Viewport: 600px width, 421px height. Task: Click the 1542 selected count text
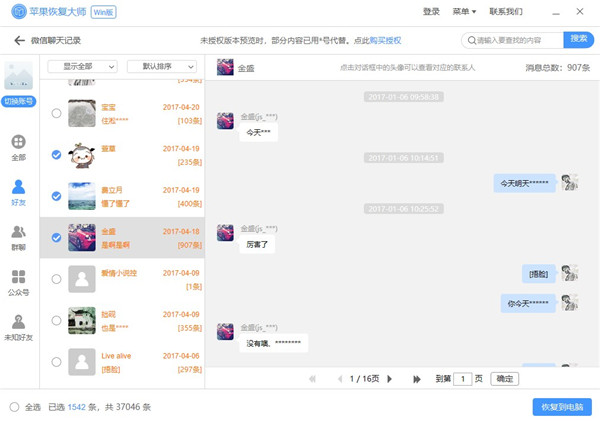(x=77, y=407)
